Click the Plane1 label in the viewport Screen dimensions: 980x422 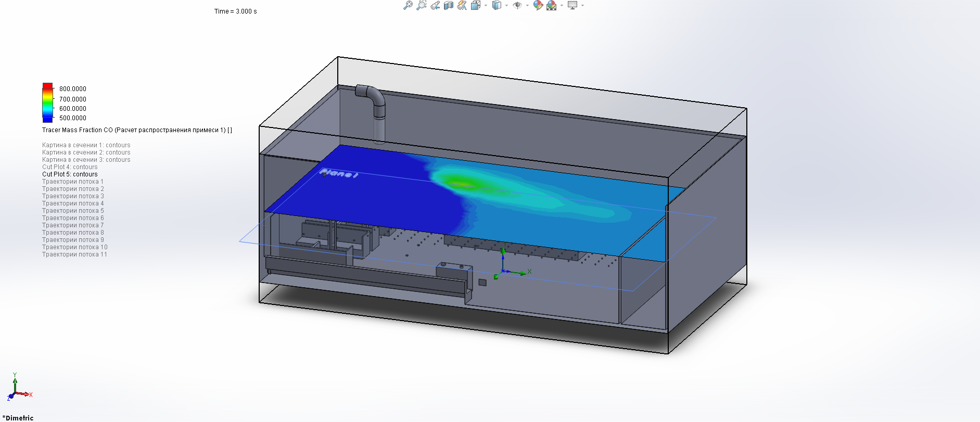click(x=339, y=173)
